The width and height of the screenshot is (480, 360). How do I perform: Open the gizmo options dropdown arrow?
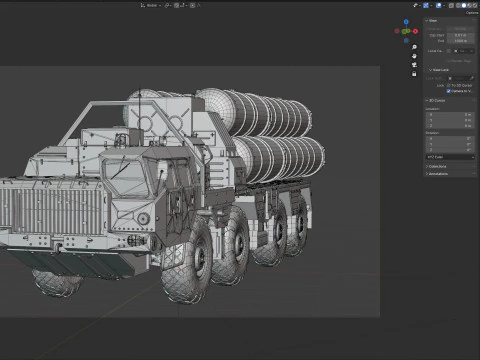point(431,5)
